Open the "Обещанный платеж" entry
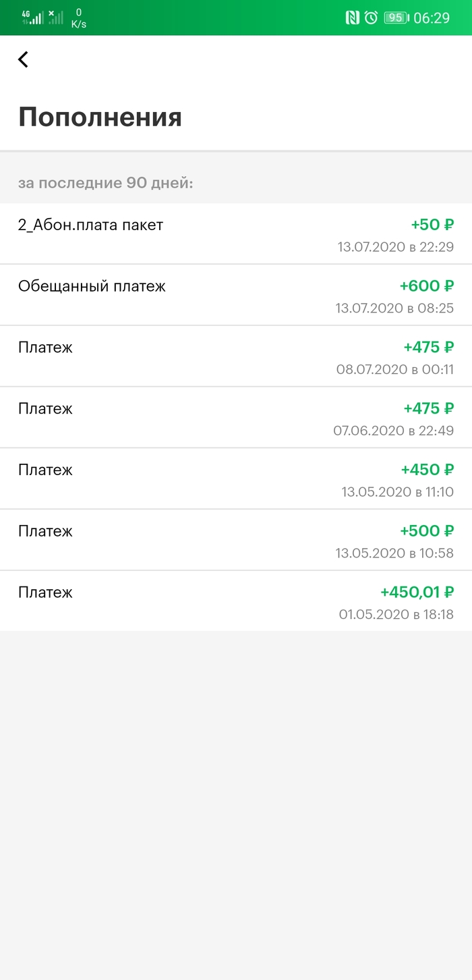Viewport: 472px width, 980px height. pyautogui.click(x=92, y=286)
